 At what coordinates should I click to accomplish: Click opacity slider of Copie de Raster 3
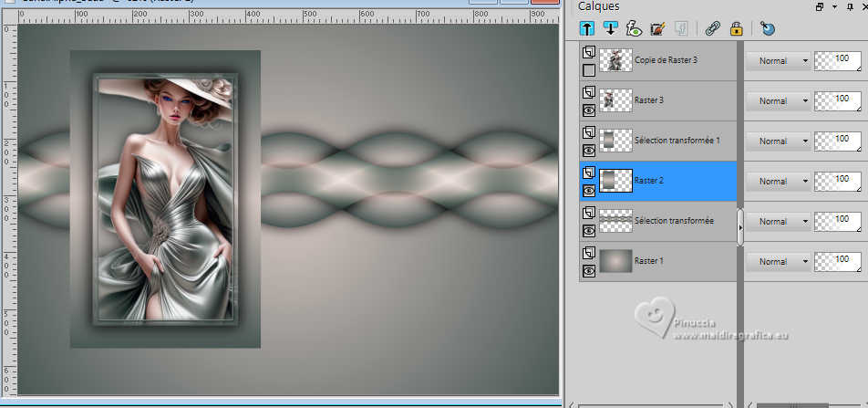click(x=838, y=61)
